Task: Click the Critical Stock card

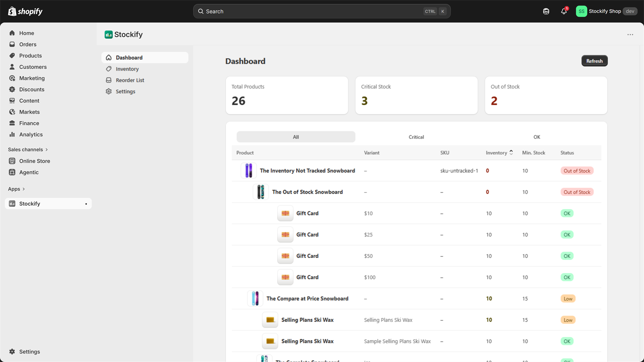Action: (x=417, y=95)
